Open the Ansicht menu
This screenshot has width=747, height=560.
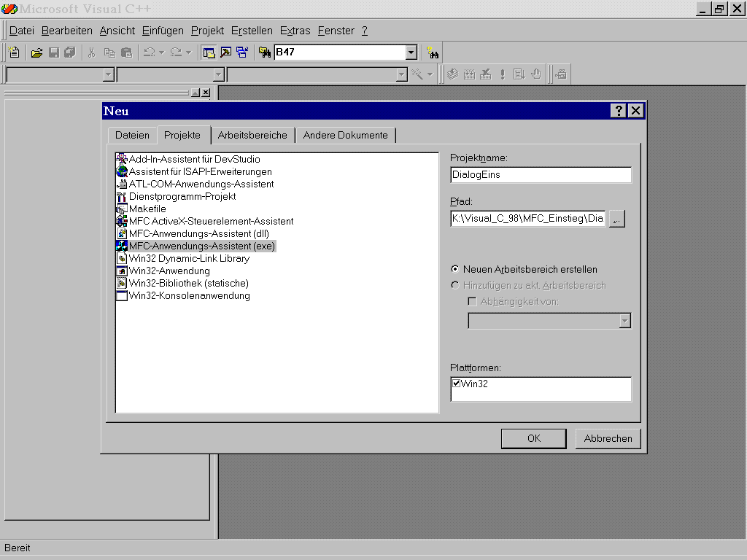pyautogui.click(x=117, y=31)
